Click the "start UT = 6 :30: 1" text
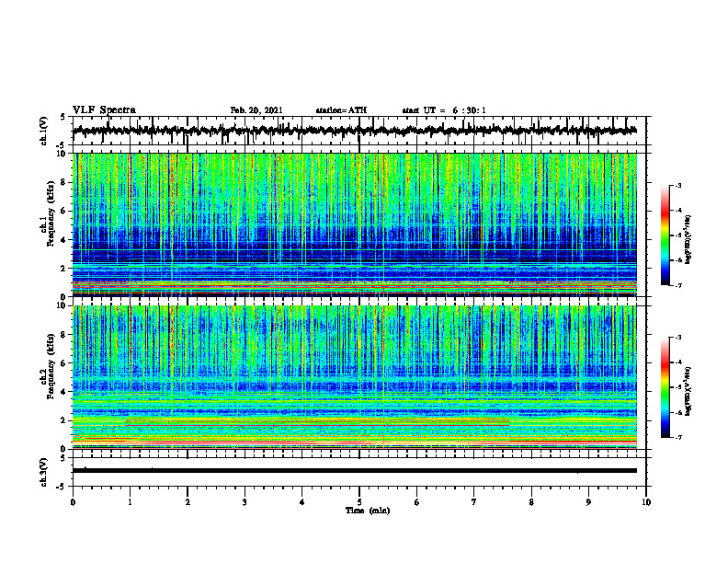Viewport: 728px width, 563px height. point(444,110)
